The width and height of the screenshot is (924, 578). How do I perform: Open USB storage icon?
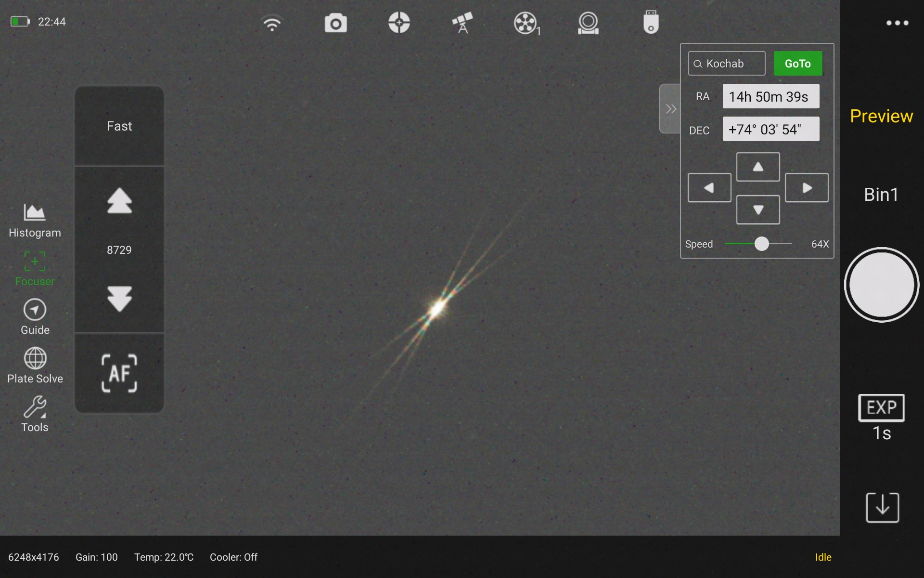[x=651, y=22]
